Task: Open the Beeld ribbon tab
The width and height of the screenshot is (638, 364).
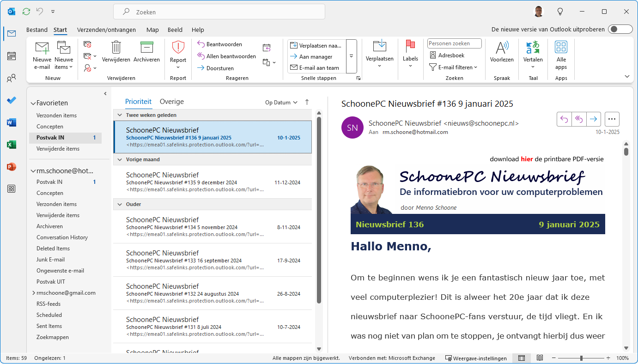Action: (x=175, y=30)
